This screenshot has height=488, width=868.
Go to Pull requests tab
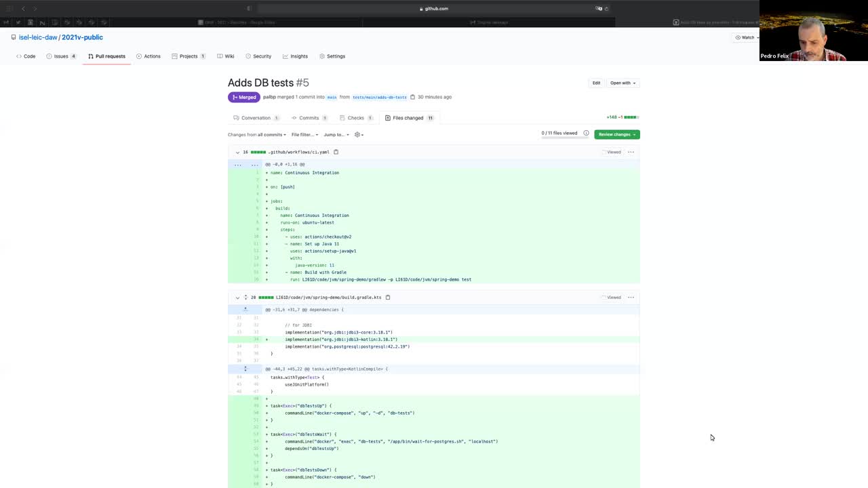(x=106, y=56)
